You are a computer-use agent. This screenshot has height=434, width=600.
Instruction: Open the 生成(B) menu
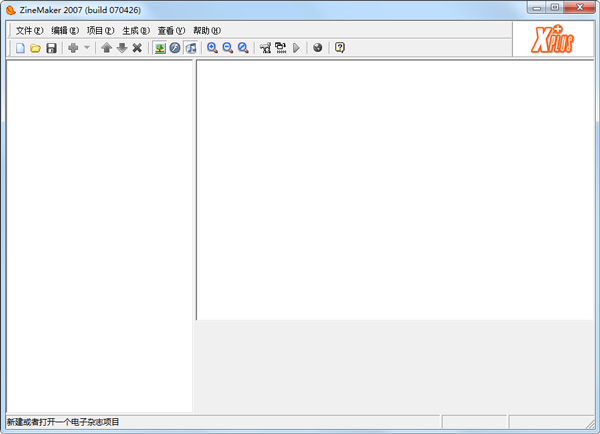click(x=135, y=30)
